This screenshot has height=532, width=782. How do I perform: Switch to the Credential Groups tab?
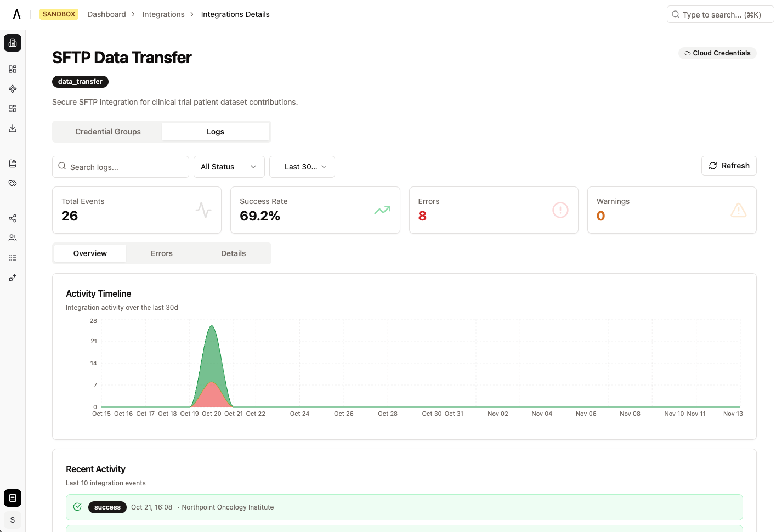[107, 131]
